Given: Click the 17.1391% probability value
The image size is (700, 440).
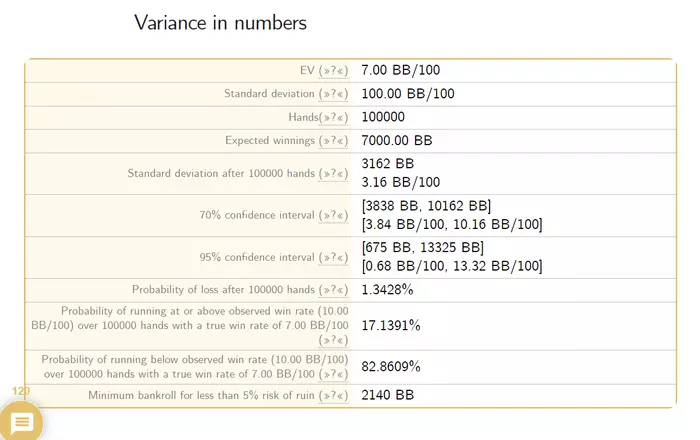Looking at the screenshot, I should point(391,326).
